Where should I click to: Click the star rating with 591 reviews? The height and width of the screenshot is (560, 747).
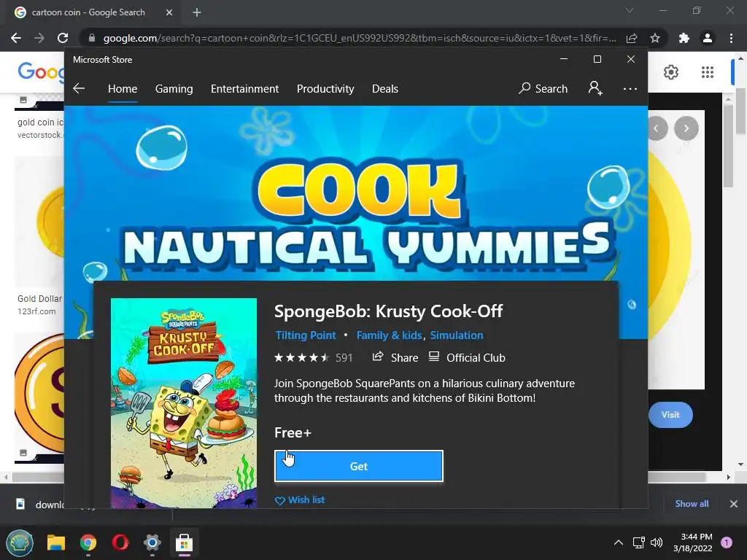(x=313, y=357)
